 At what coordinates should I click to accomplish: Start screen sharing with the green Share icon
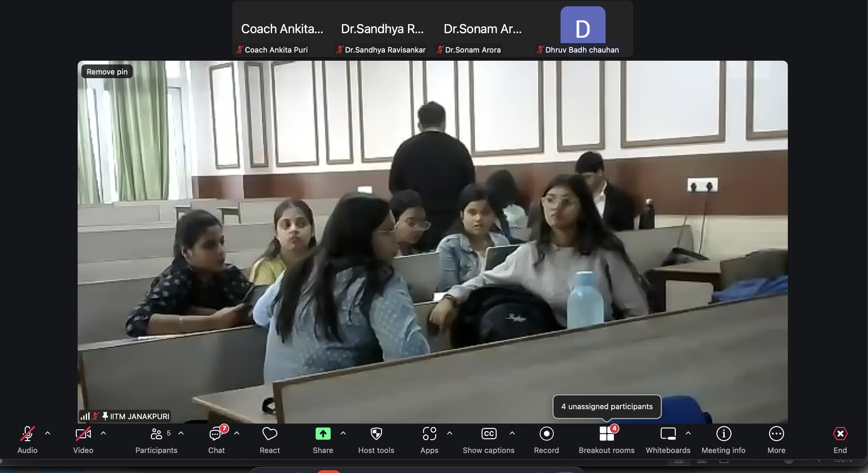coord(323,434)
